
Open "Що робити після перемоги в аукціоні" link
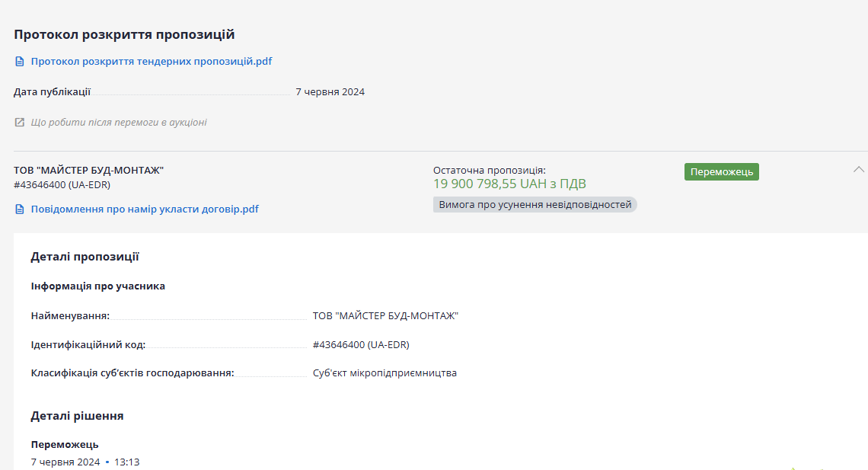coord(119,122)
